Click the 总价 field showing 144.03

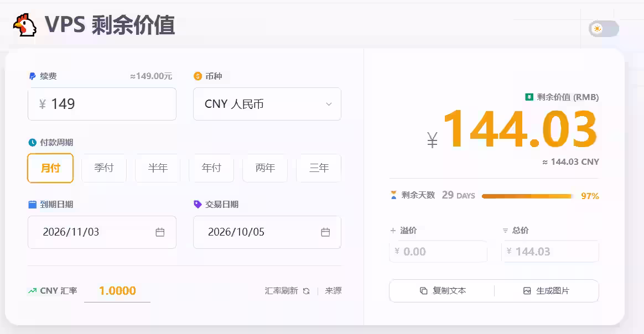click(x=550, y=251)
